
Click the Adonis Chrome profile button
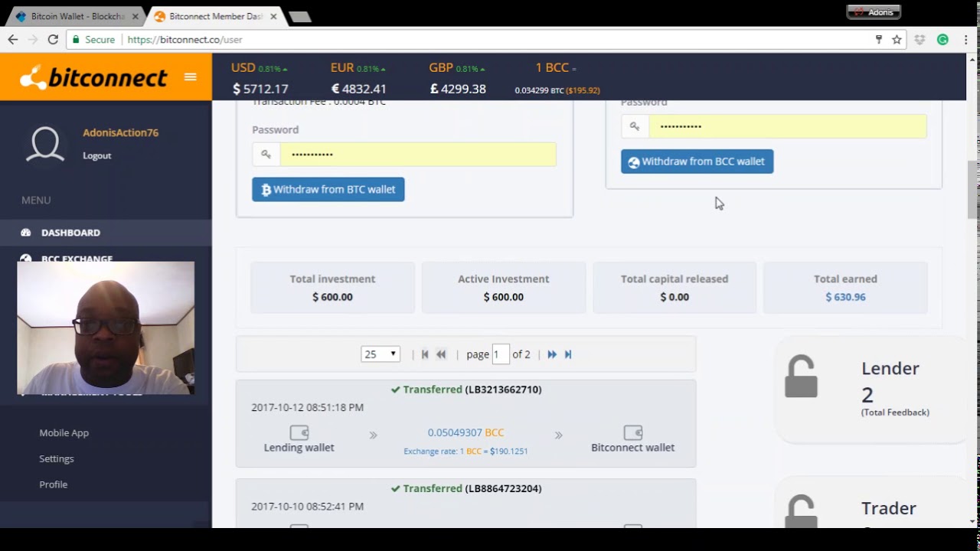pos(874,11)
